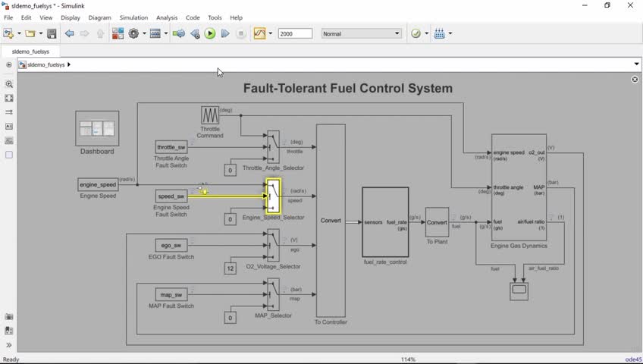Expand the configuration gear dropdown arrow
The image size is (643, 364).
pos(144,33)
